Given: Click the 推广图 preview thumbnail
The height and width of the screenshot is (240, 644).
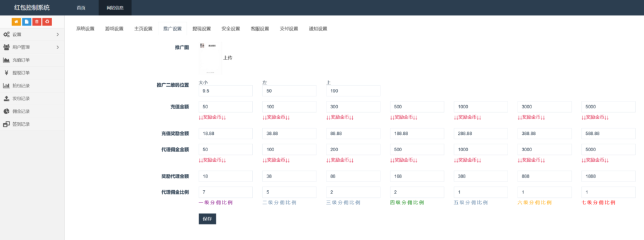Looking at the screenshot, I should [x=210, y=58].
